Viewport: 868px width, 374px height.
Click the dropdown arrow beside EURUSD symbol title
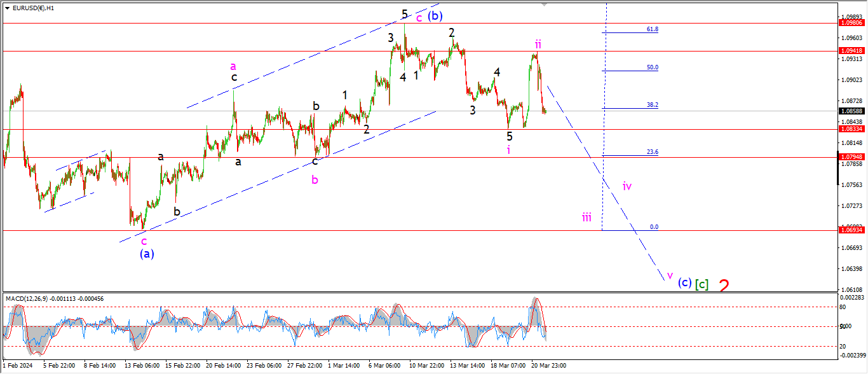click(7, 8)
